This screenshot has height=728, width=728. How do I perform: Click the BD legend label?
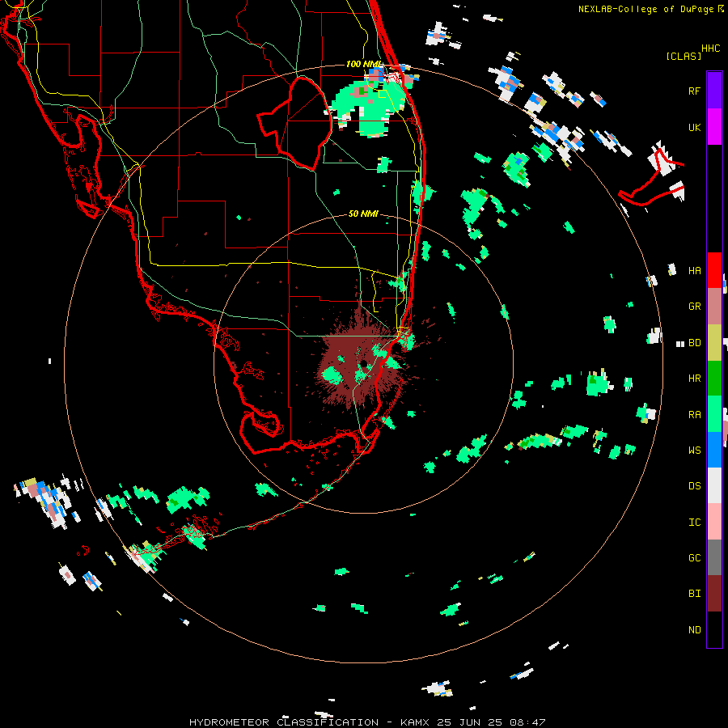click(x=694, y=343)
